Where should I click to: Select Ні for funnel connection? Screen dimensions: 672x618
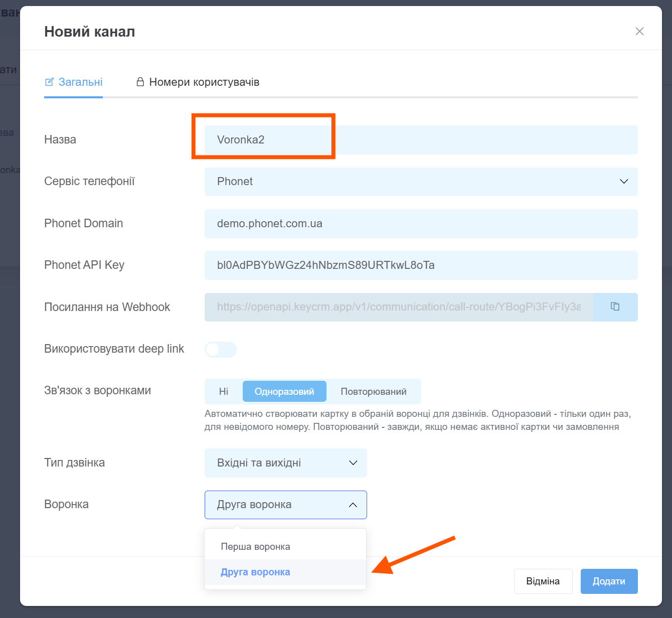pyautogui.click(x=224, y=391)
